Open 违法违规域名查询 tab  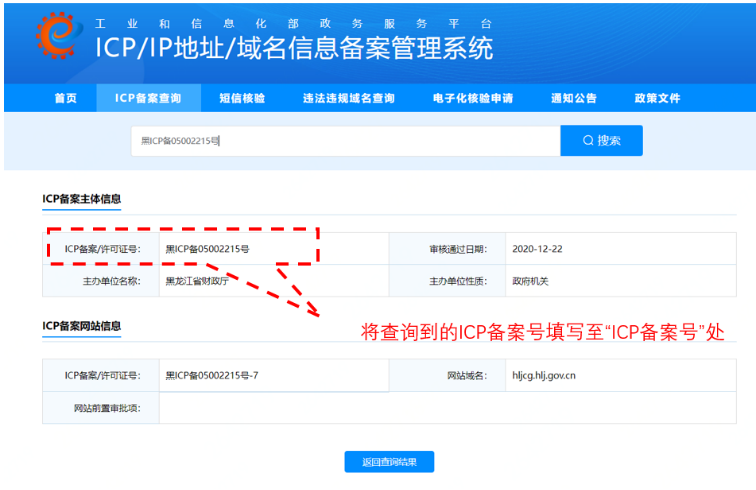349,98
